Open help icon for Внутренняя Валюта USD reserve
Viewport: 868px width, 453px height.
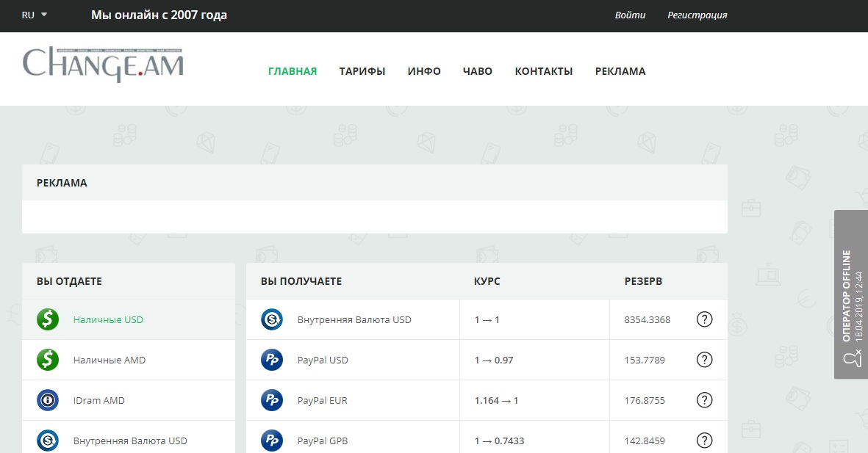(x=704, y=319)
